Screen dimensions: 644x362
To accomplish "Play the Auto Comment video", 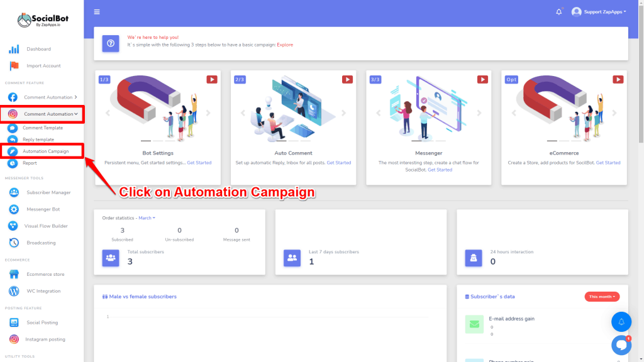I will coord(347,80).
